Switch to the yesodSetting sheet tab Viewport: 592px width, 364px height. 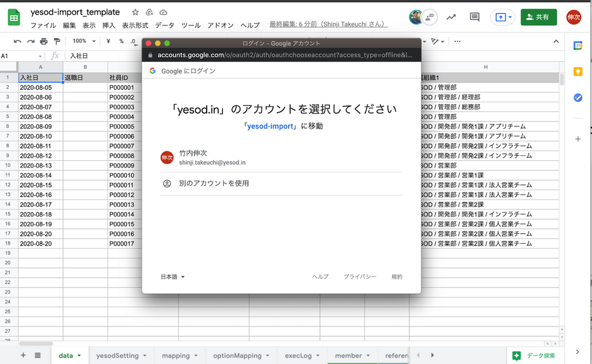[x=117, y=356]
